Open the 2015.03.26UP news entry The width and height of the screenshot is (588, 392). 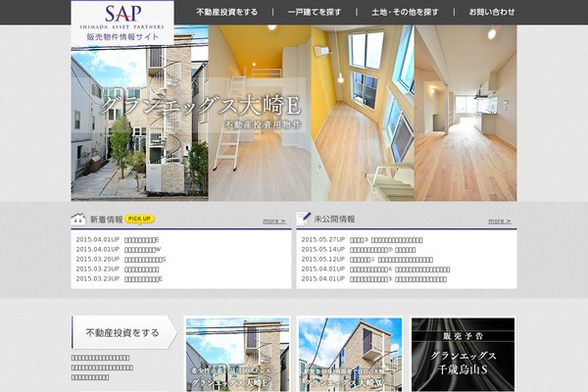point(145,259)
